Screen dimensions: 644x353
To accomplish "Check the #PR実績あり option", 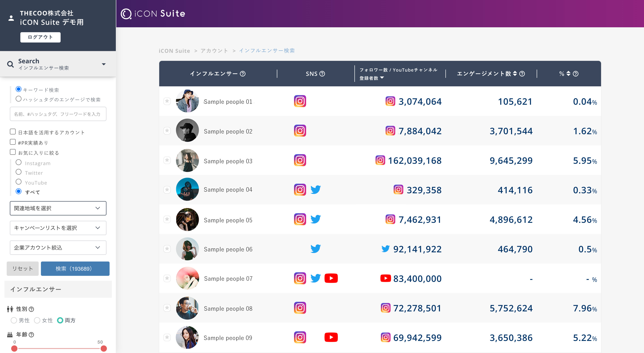I will tap(13, 142).
